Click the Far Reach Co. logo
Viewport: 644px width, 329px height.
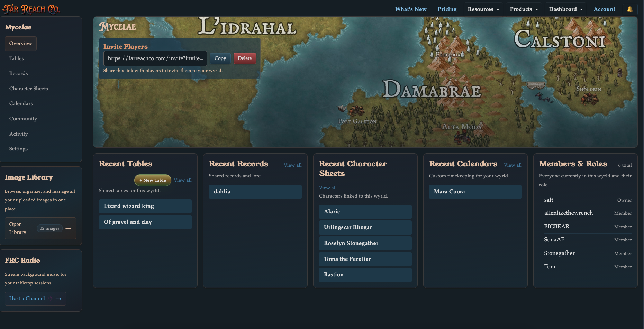click(31, 9)
